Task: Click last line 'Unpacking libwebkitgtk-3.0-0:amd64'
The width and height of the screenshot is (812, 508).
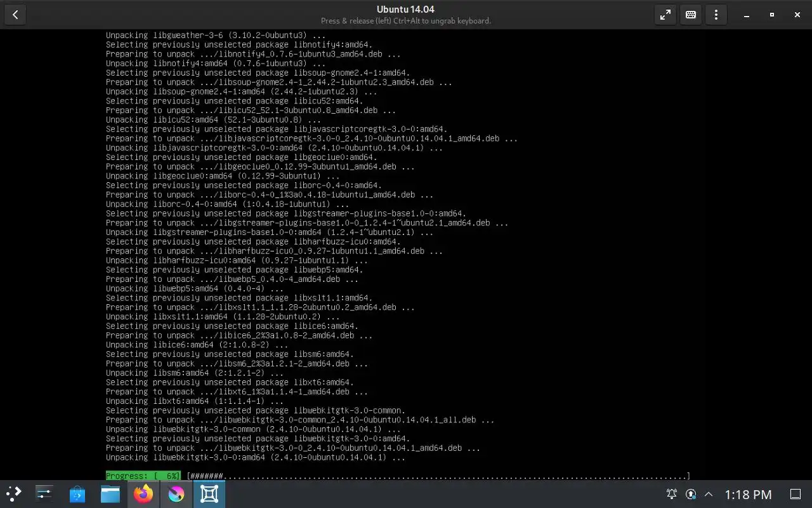Action: point(256,457)
